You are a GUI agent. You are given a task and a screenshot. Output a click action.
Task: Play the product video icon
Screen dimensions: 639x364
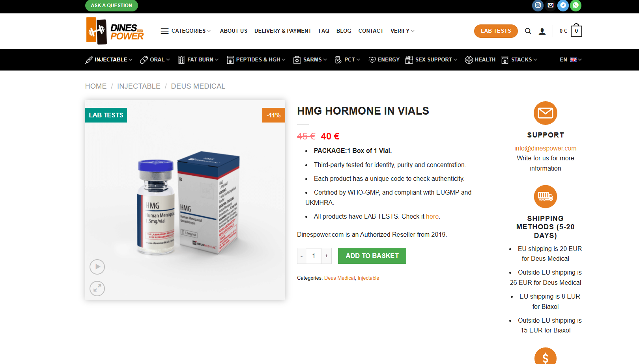coord(97,267)
